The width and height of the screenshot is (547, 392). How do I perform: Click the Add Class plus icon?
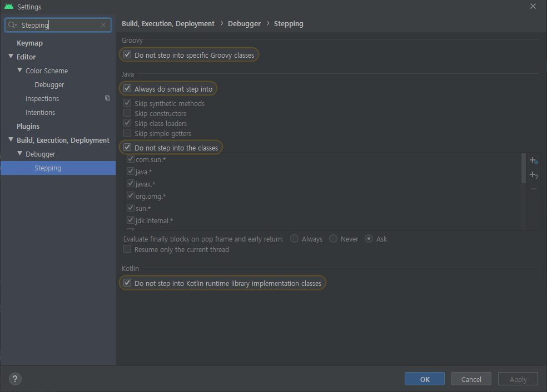click(534, 160)
